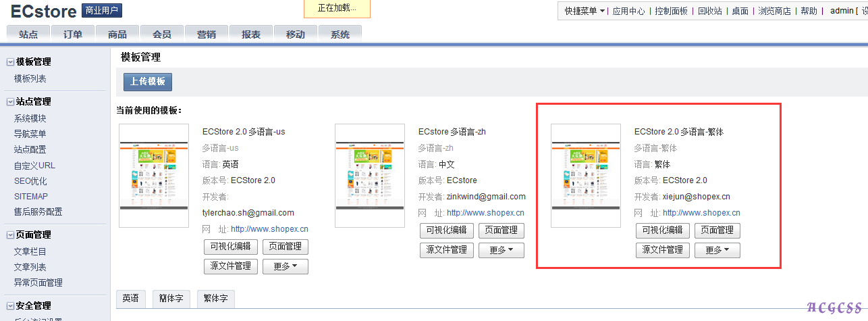Open 浏览商店 in top bar
868x321 pixels.
[774, 11]
